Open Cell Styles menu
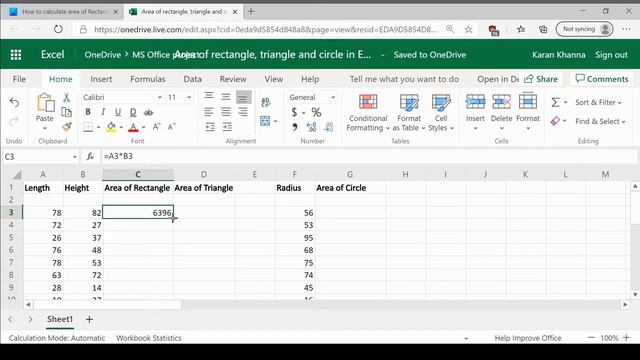 click(x=441, y=112)
